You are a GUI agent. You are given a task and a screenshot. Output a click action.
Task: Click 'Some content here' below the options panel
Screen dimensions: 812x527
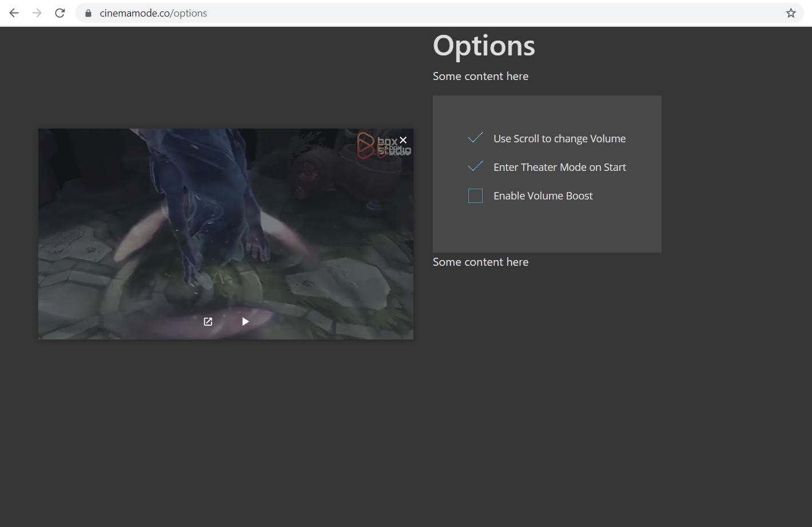480,262
